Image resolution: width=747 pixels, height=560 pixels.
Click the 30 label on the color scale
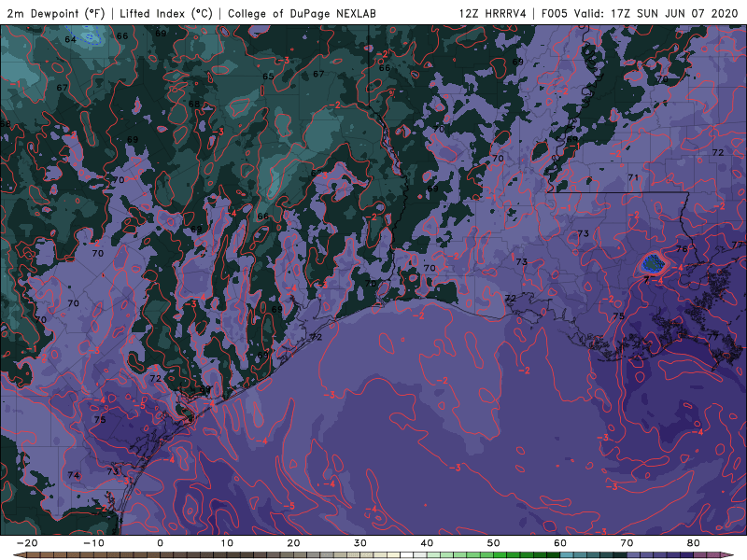pos(360,543)
